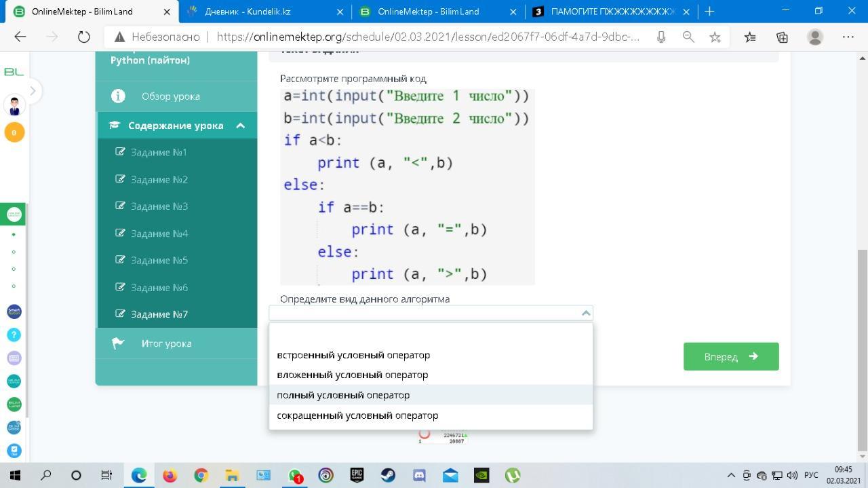Open the Steam icon in taskbar
This screenshot has width=868, height=488.
tap(388, 475)
